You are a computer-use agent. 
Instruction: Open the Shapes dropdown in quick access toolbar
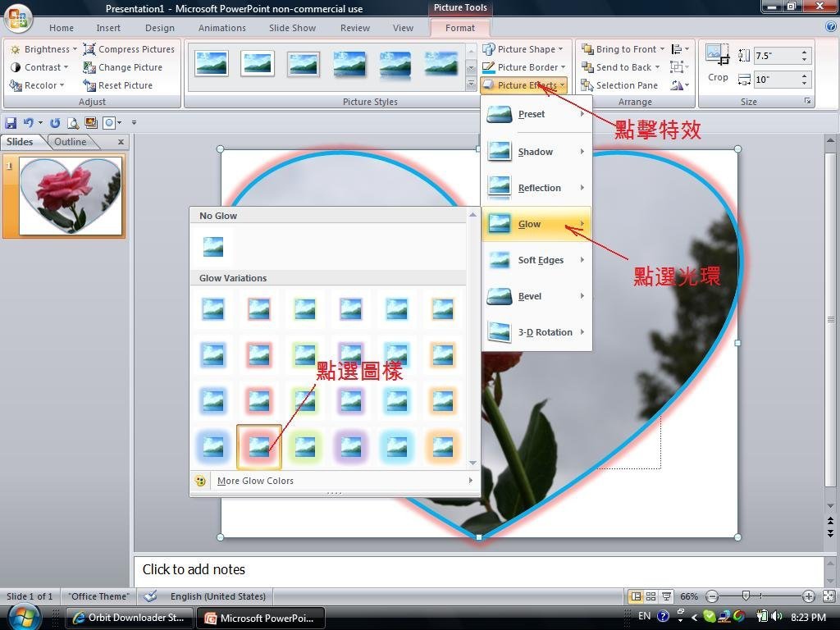coord(112,123)
